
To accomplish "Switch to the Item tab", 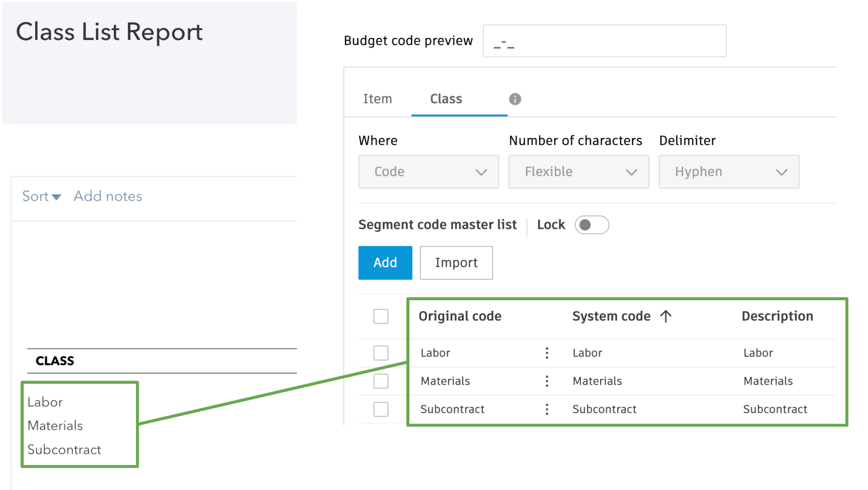I will [378, 99].
